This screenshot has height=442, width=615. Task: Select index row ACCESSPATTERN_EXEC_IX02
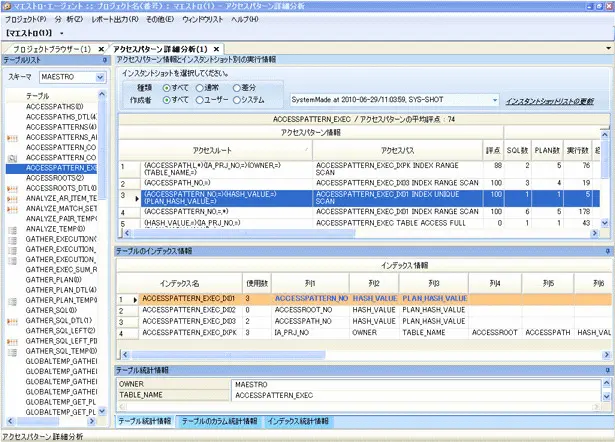pyautogui.click(x=364, y=310)
